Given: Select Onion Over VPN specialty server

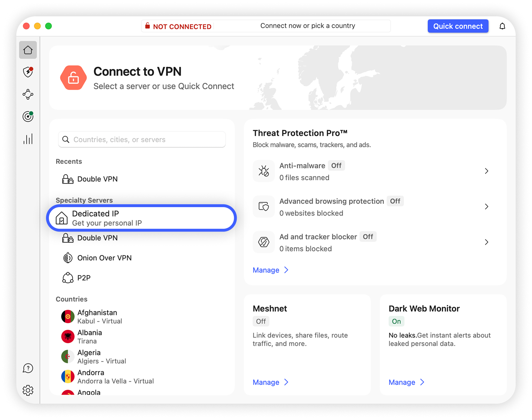Looking at the screenshot, I should [x=104, y=258].
